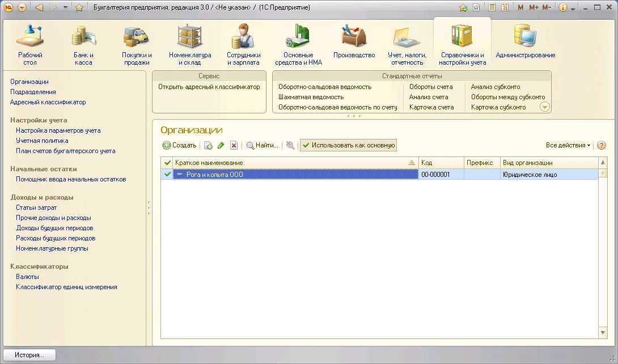This screenshot has height=364, width=618.
Task: Expand the dropdown next to info icon
Action: point(573,8)
